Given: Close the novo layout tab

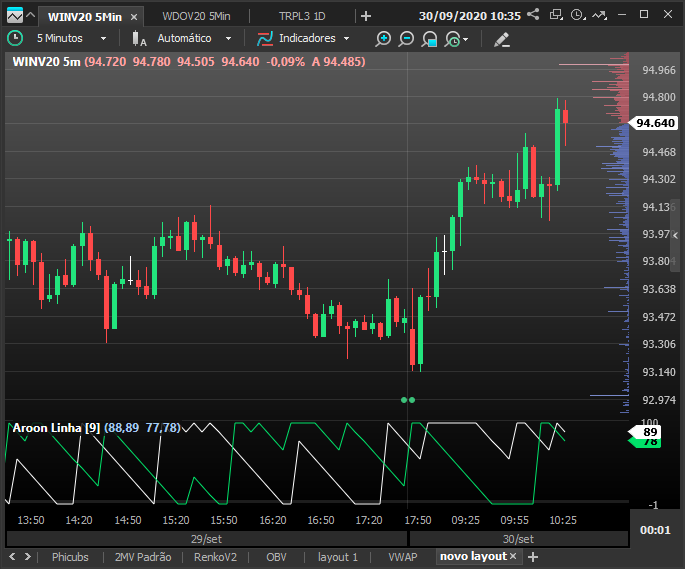Looking at the screenshot, I should tap(513, 556).
